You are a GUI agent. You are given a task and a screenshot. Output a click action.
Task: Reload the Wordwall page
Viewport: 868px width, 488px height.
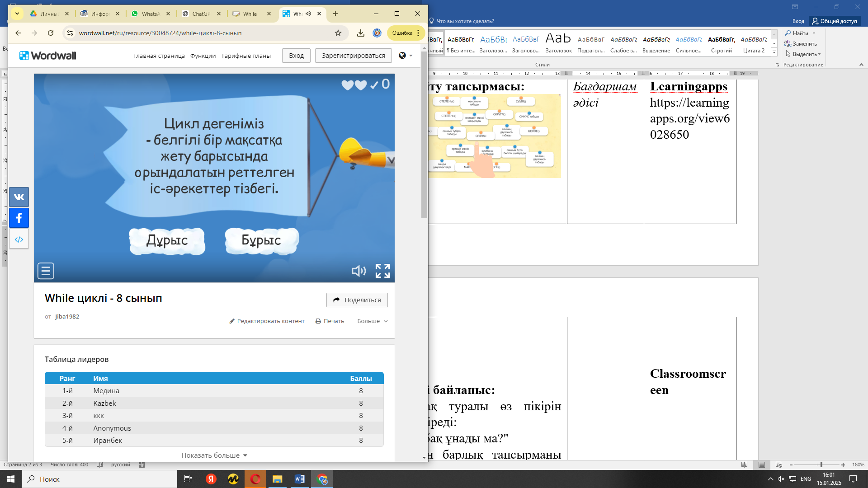(51, 33)
